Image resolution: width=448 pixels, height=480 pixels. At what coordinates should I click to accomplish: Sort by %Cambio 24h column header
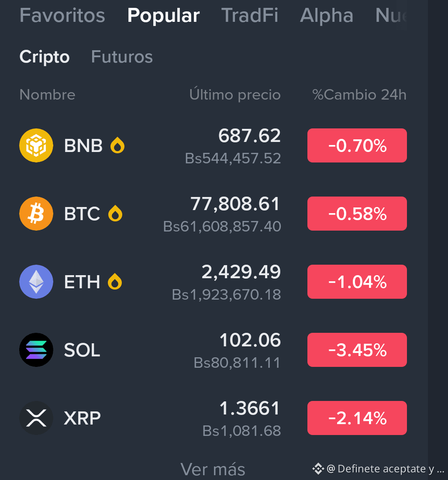coord(359,95)
